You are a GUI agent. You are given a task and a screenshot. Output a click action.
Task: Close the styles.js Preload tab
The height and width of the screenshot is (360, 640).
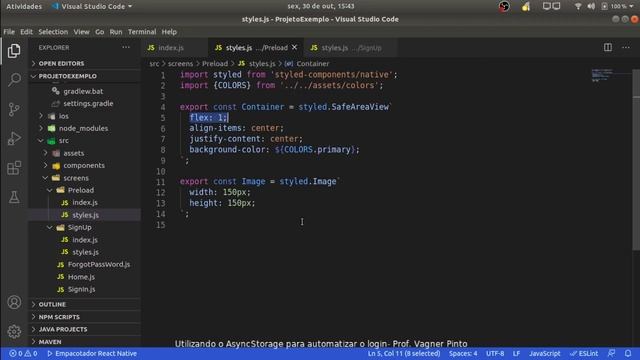[294, 47]
